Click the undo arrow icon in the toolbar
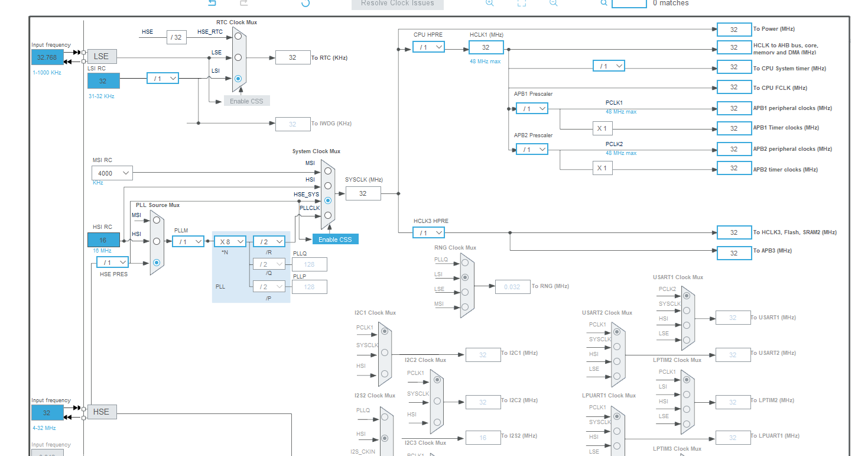 tap(212, 3)
